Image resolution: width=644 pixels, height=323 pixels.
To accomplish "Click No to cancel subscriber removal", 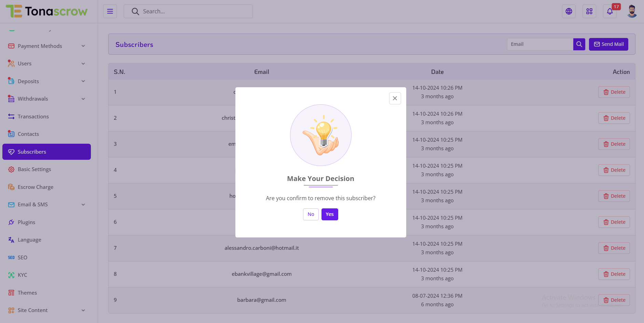I will [311, 214].
